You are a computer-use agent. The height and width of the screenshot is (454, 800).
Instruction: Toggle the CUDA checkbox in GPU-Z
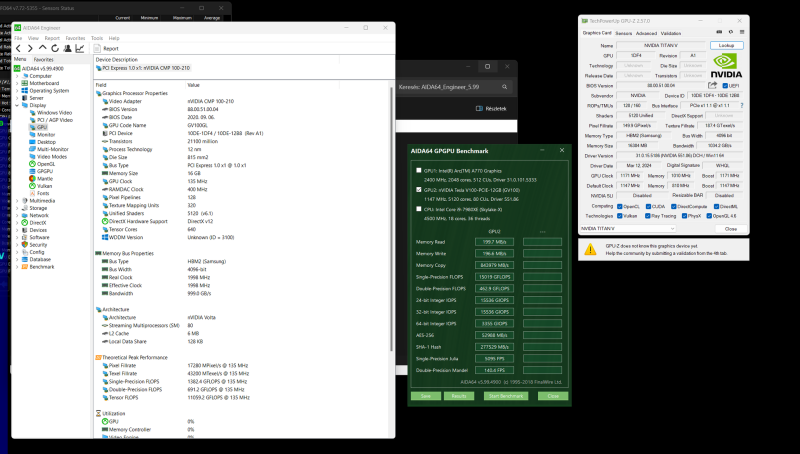pos(648,207)
